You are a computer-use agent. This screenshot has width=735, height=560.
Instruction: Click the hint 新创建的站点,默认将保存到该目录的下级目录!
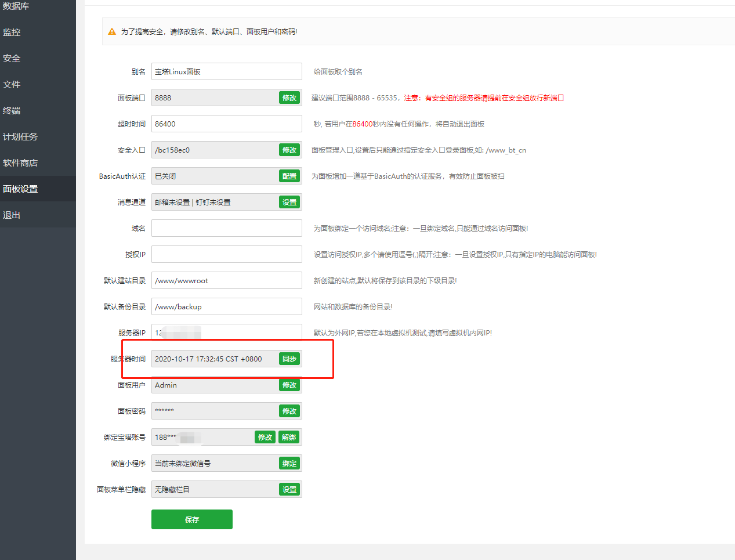385,281
